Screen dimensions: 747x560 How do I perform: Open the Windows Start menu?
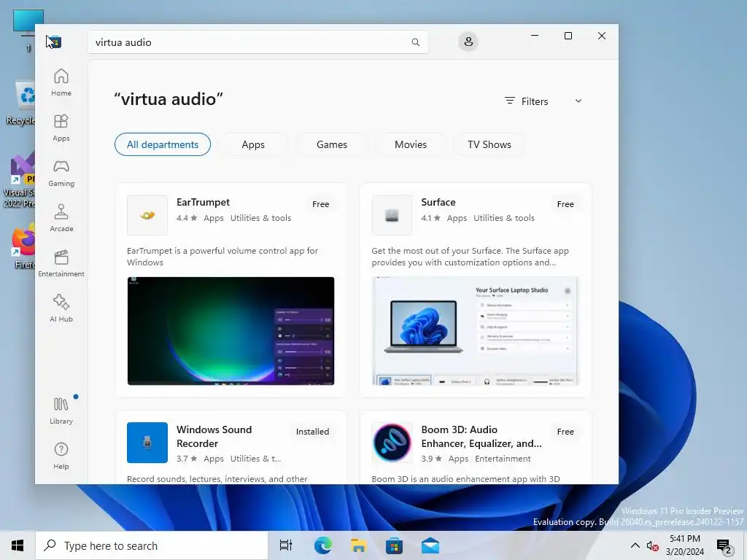coord(18,545)
